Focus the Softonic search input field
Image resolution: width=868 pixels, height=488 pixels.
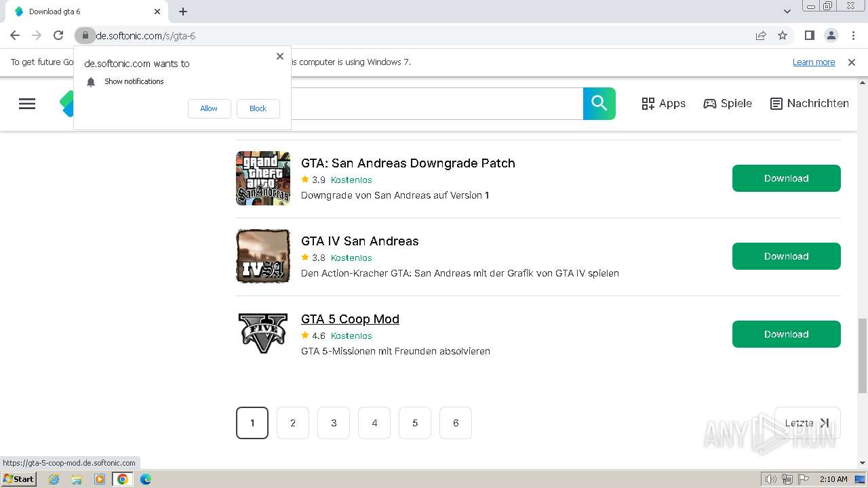[x=437, y=104]
